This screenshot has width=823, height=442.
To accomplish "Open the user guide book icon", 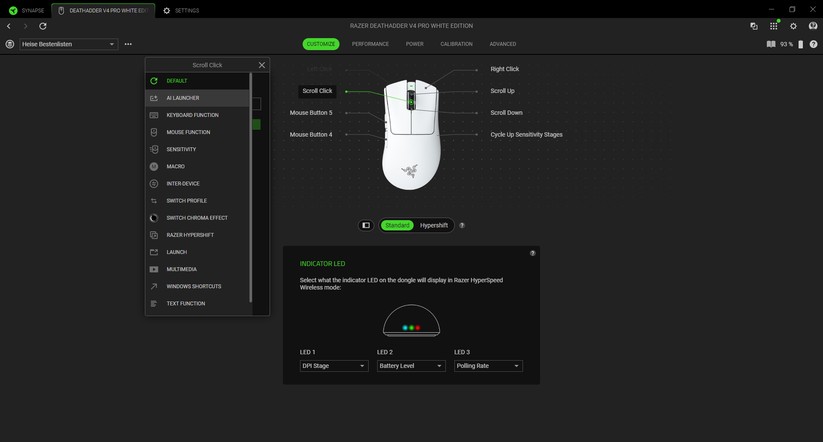I will (771, 44).
